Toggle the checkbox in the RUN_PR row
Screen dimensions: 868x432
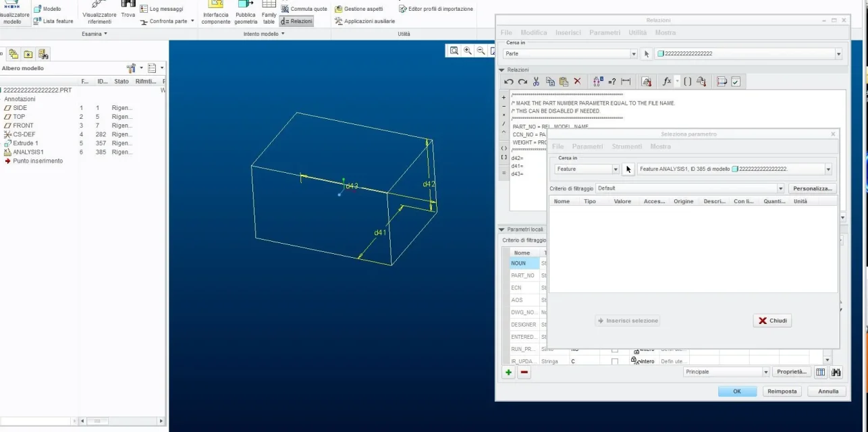coord(614,350)
